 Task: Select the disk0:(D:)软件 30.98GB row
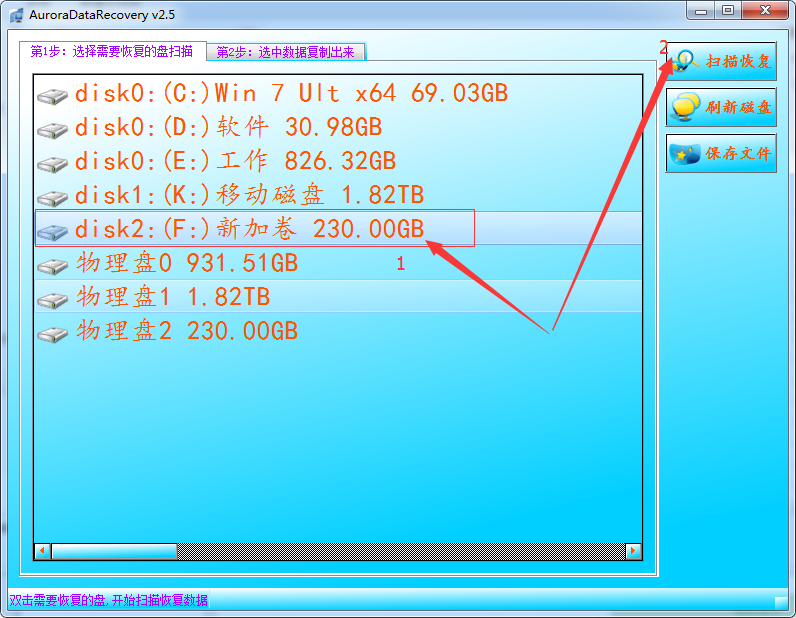pos(338,127)
